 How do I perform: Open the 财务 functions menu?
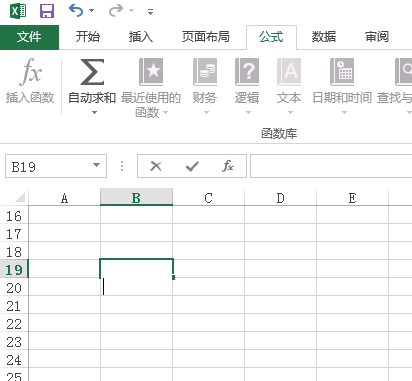click(x=205, y=87)
